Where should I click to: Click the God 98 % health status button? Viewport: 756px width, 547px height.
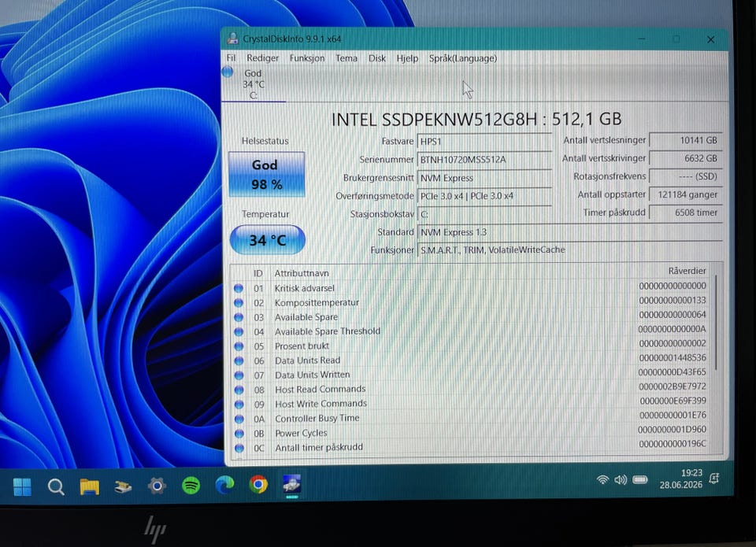pyautogui.click(x=267, y=175)
